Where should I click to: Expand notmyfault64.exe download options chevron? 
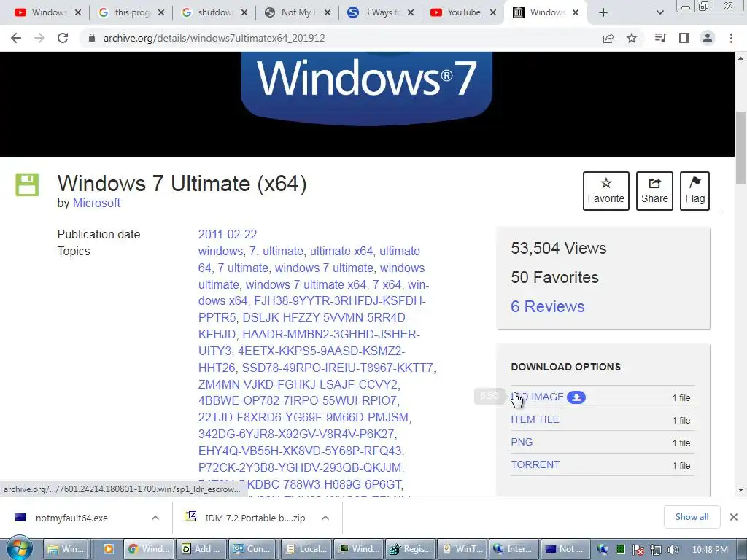pyautogui.click(x=155, y=518)
